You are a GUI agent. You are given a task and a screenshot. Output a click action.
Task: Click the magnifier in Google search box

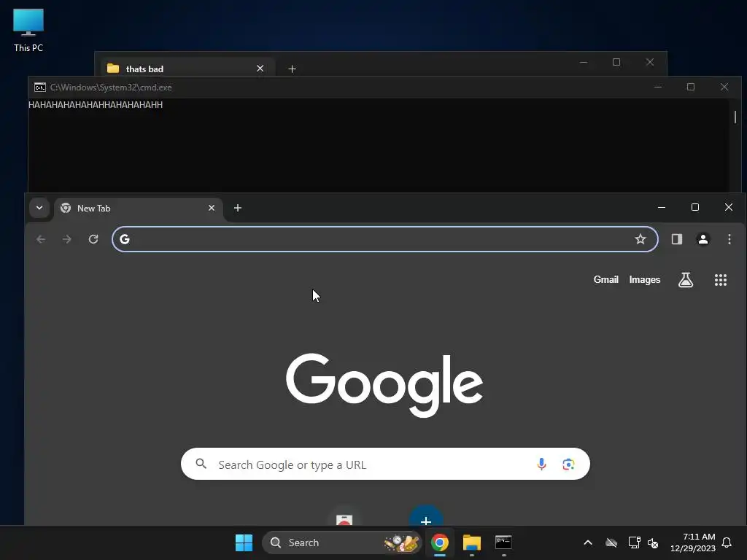pos(201,464)
